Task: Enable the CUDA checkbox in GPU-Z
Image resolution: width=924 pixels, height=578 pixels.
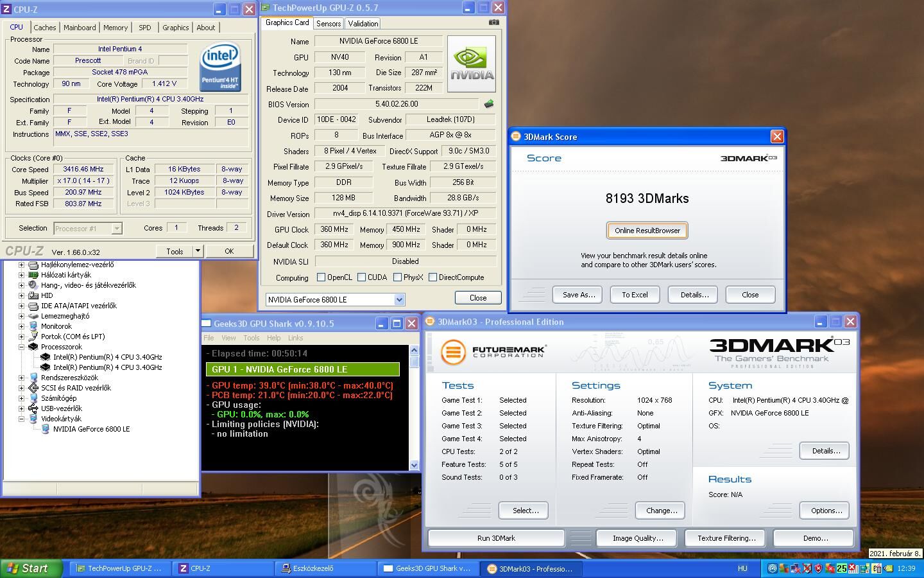Action: click(x=362, y=277)
